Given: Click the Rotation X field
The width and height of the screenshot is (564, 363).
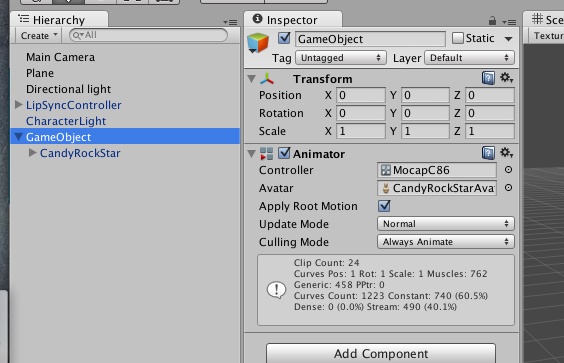Looking at the screenshot, I should 361,113.
